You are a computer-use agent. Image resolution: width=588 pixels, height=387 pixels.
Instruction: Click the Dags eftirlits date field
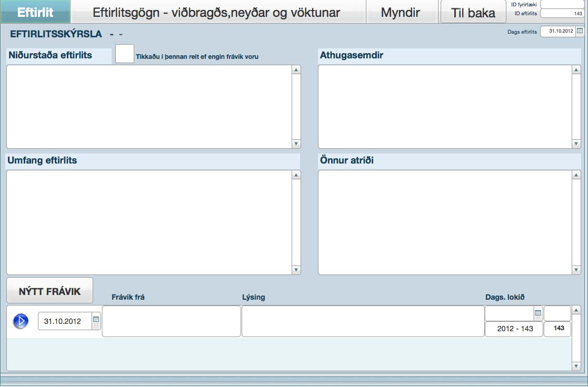click(558, 31)
